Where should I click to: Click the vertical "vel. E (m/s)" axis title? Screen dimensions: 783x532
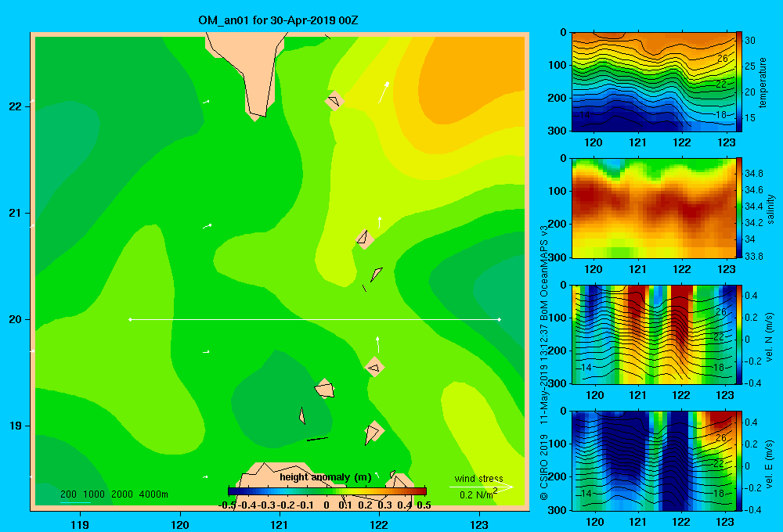pos(769,464)
